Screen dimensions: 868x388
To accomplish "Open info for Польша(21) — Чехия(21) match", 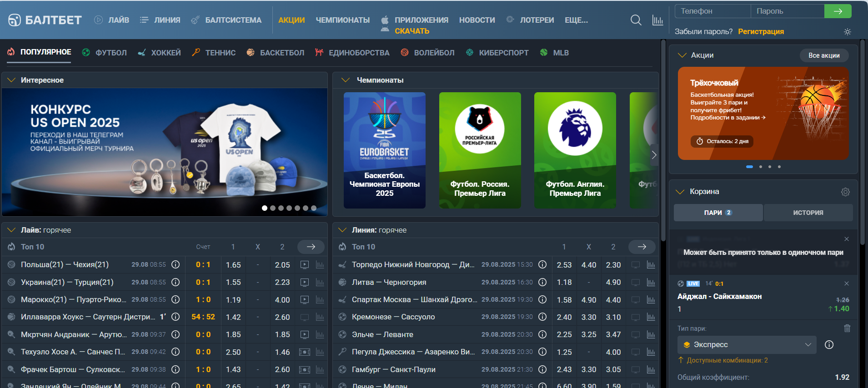I will coord(176,264).
